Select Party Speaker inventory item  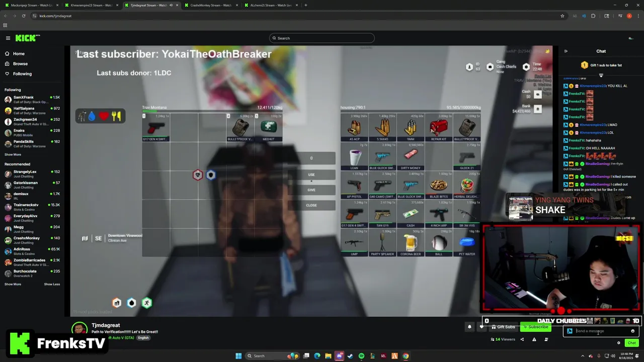[382, 243]
